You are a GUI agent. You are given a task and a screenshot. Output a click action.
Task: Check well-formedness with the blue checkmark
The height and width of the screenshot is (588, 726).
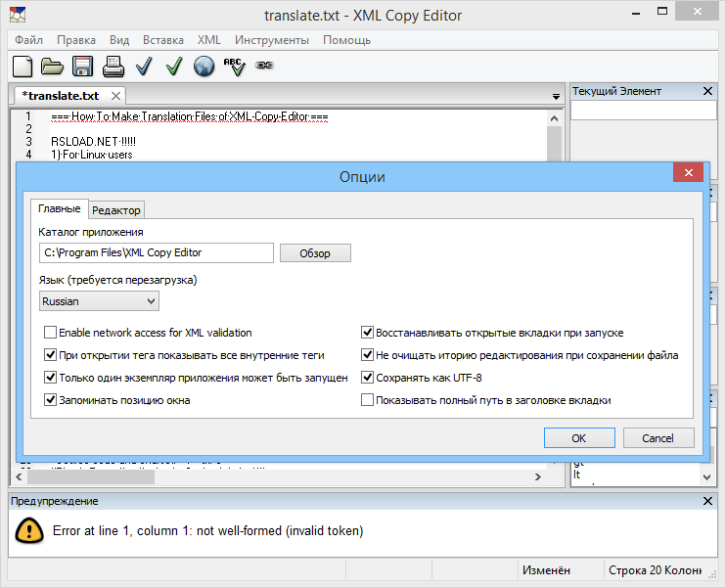(144, 67)
